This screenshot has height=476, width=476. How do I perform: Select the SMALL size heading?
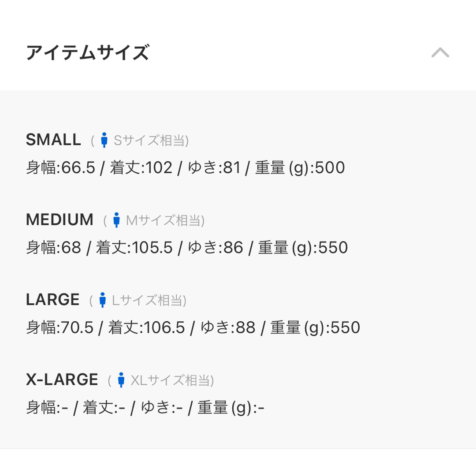(53, 140)
